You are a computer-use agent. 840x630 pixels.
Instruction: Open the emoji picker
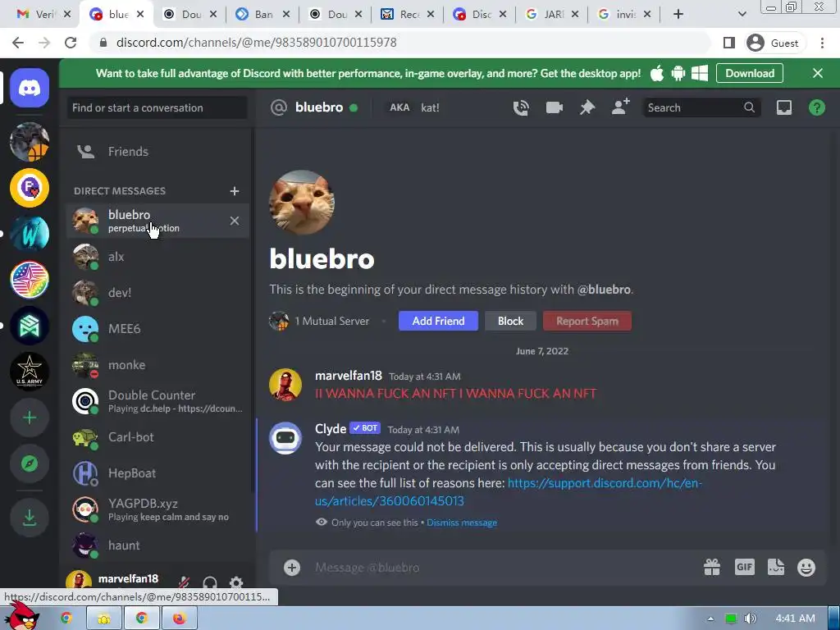point(806,568)
